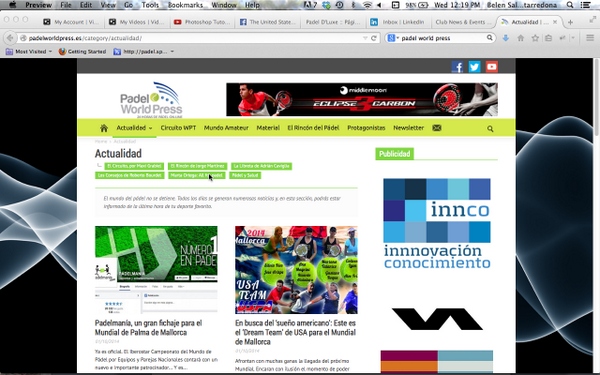Image resolution: width=600 pixels, height=375 pixels.
Task: Switch to the Inbox | LinkedIn tab
Action: 398,22
